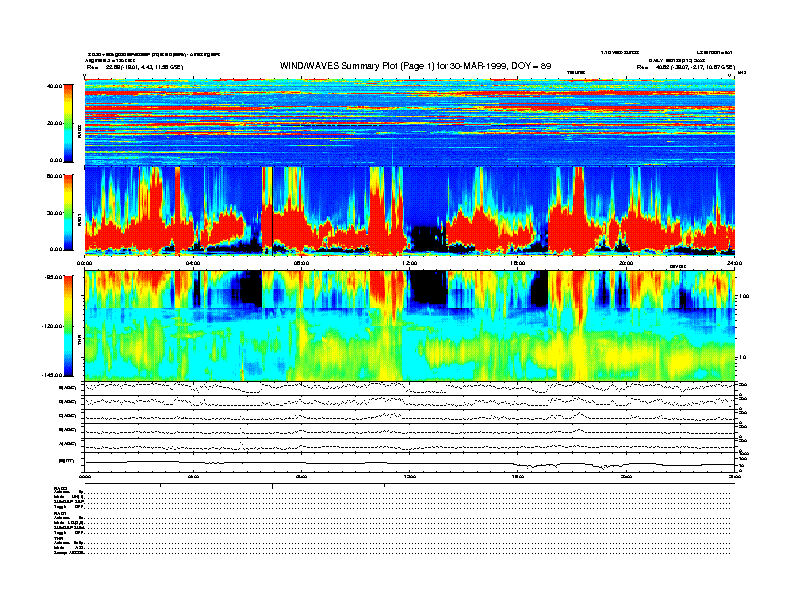Click the 08:00 time label below RAD1 panel

pyautogui.click(x=301, y=263)
